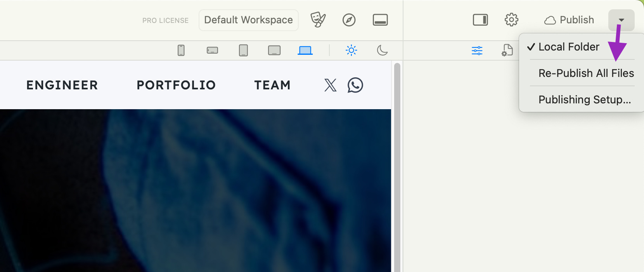Click the Publish button

(x=569, y=20)
